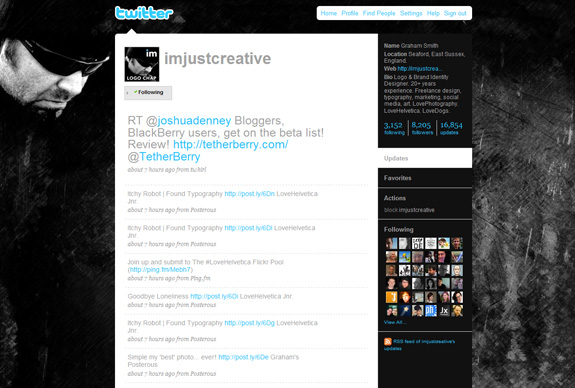Click the twhirl source link
Viewport: 575px width, 388px height.
tap(198, 170)
